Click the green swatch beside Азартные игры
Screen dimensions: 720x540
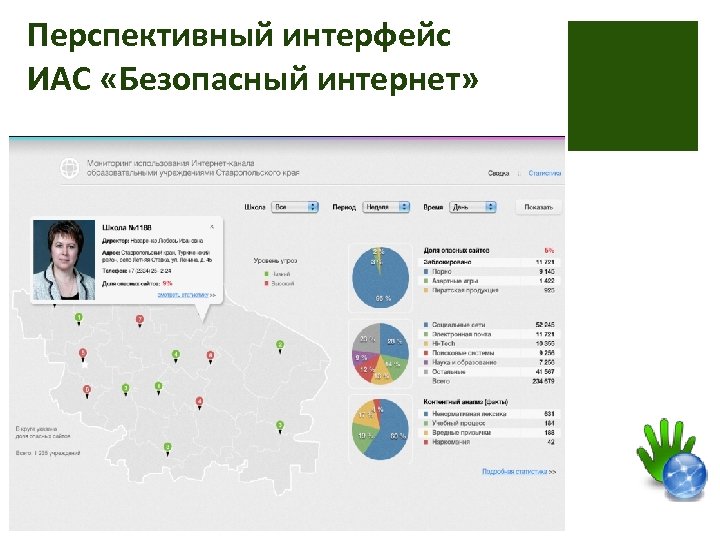tap(426, 281)
